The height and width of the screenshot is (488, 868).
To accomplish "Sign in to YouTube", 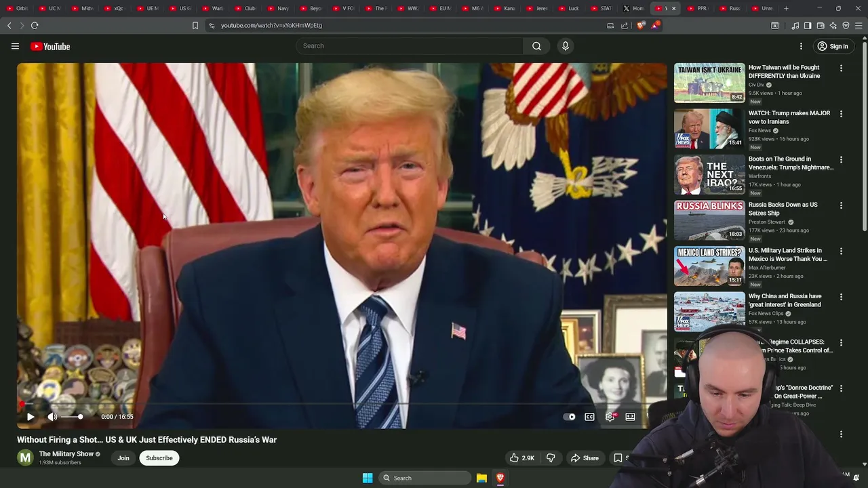I will click(x=833, y=46).
